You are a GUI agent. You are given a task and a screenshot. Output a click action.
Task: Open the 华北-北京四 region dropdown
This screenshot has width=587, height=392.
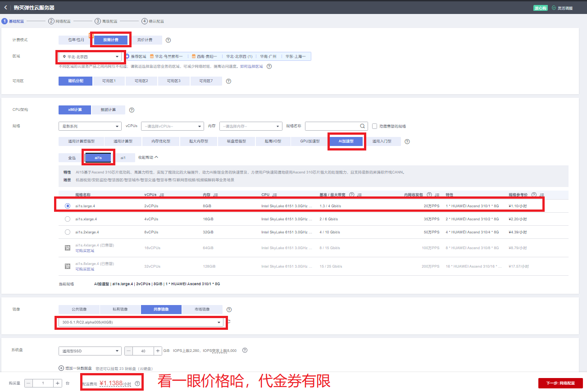click(90, 57)
